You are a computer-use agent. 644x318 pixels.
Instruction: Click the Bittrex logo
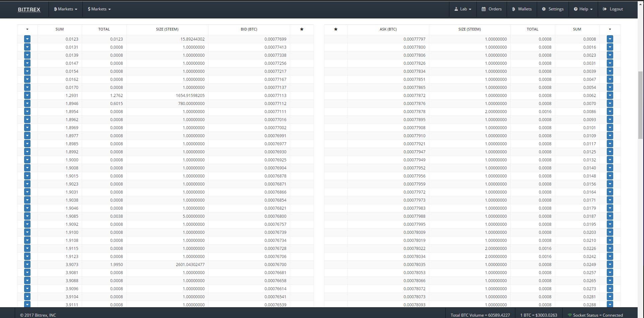[29, 9]
